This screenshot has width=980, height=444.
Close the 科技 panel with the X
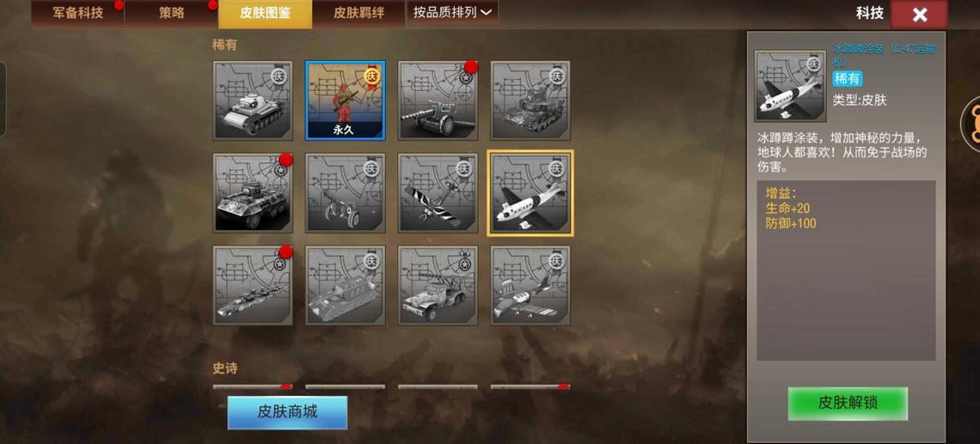919,15
